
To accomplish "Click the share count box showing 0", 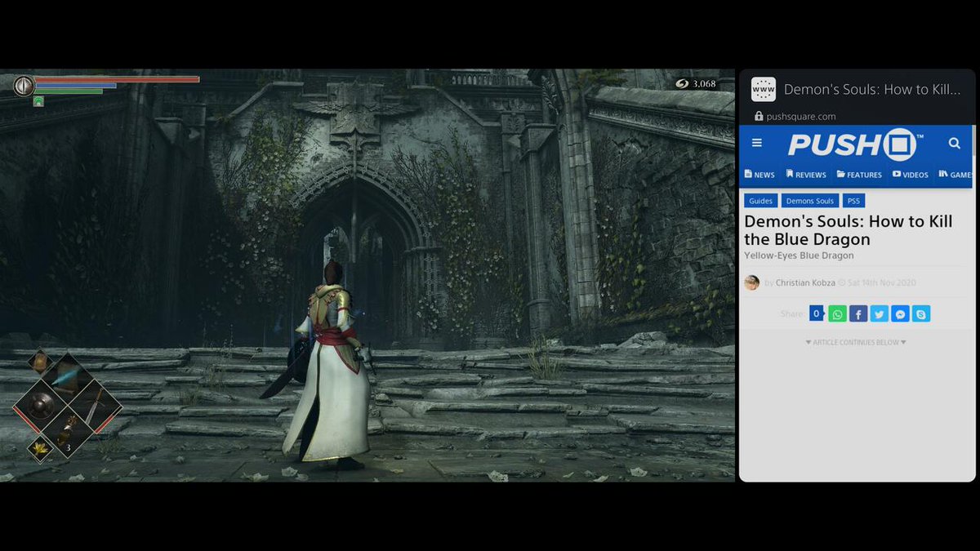I will pyautogui.click(x=816, y=313).
